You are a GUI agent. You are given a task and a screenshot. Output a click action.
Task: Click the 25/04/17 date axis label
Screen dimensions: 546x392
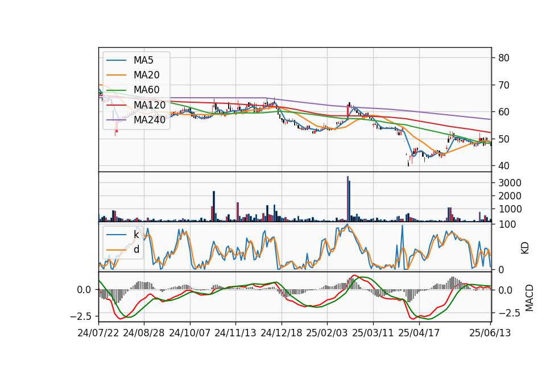(x=419, y=333)
